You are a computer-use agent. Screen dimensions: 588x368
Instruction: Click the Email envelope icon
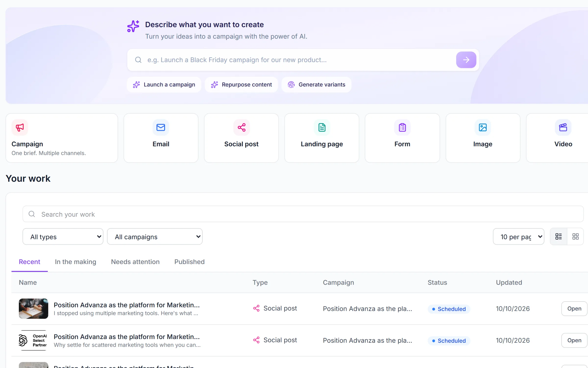tap(161, 127)
